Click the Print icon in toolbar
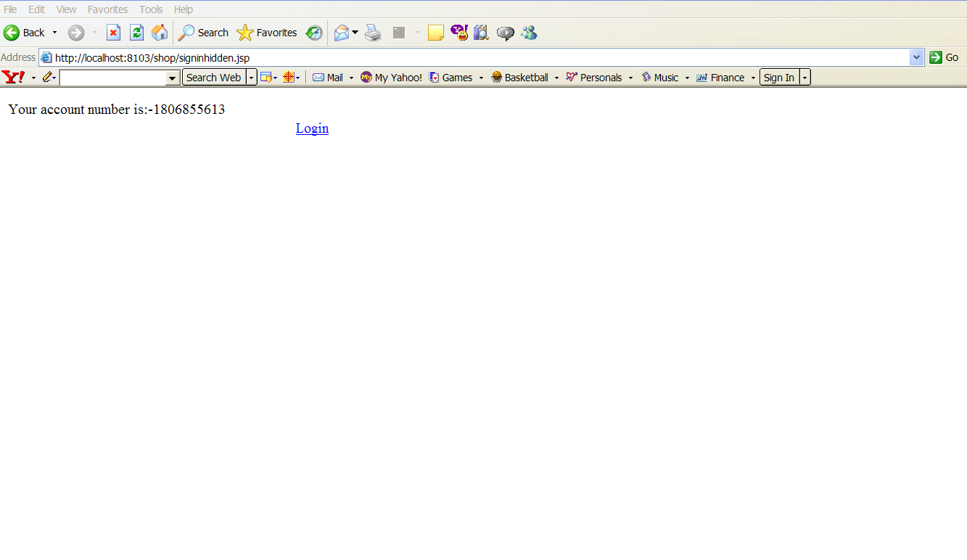The image size is (967, 560). pyautogui.click(x=373, y=33)
